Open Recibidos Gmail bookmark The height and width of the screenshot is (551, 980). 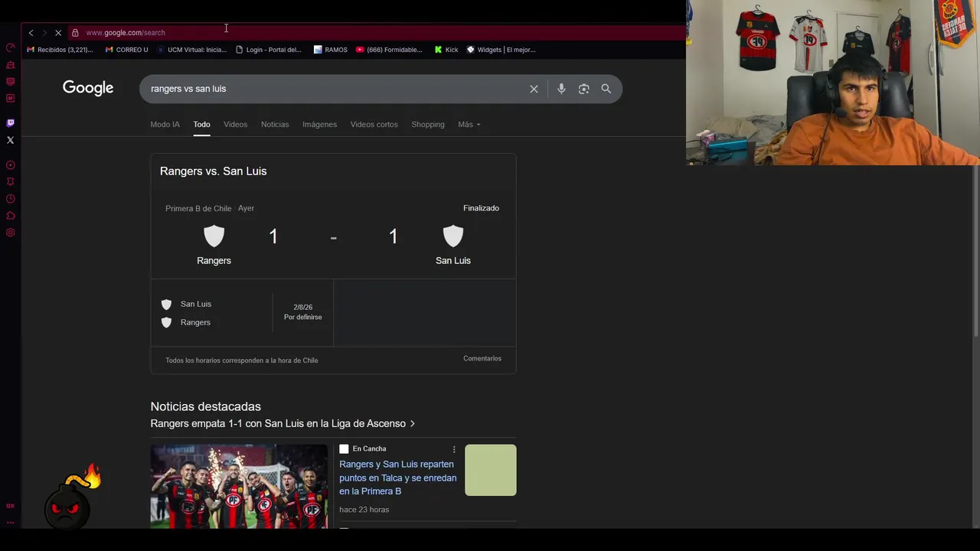click(x=60, y=50)
